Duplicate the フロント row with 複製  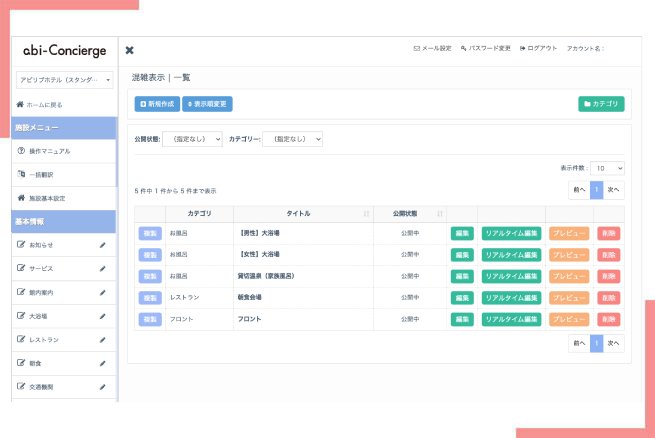[150, 319]
